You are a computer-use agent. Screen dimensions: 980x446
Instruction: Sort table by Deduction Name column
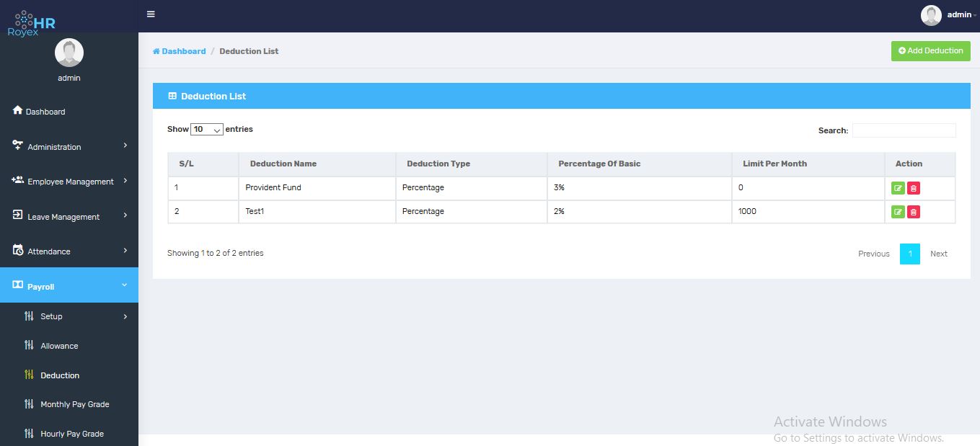coord(283,164)
